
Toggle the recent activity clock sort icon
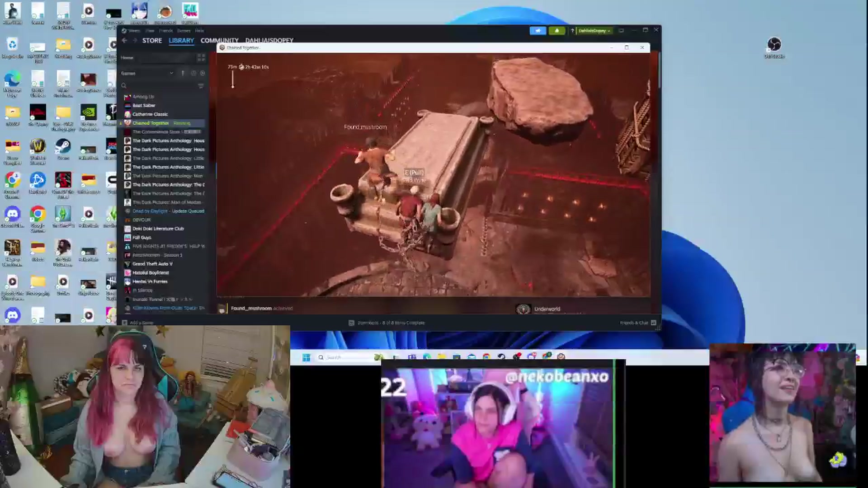(x=193, y=73)
